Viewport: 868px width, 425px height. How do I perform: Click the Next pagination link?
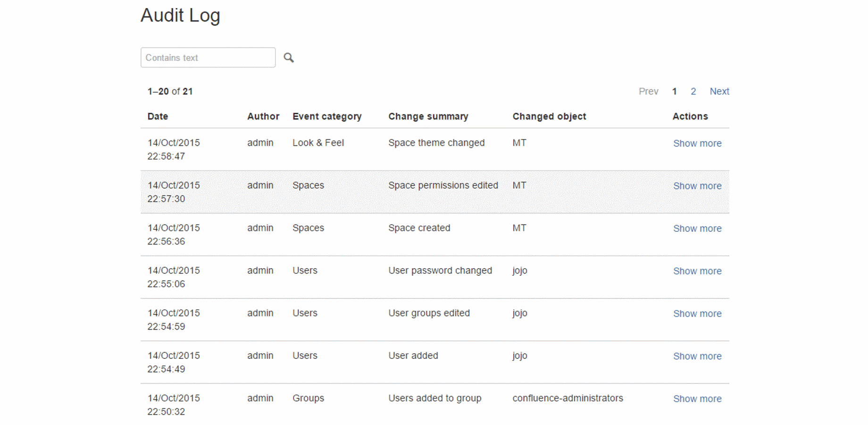point(719,92)
